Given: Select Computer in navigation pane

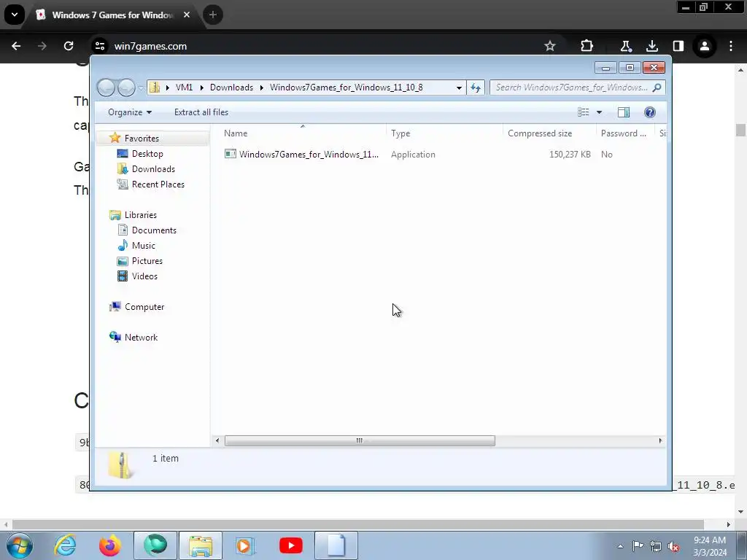Looking at the screenshot, I should point(144,307).
